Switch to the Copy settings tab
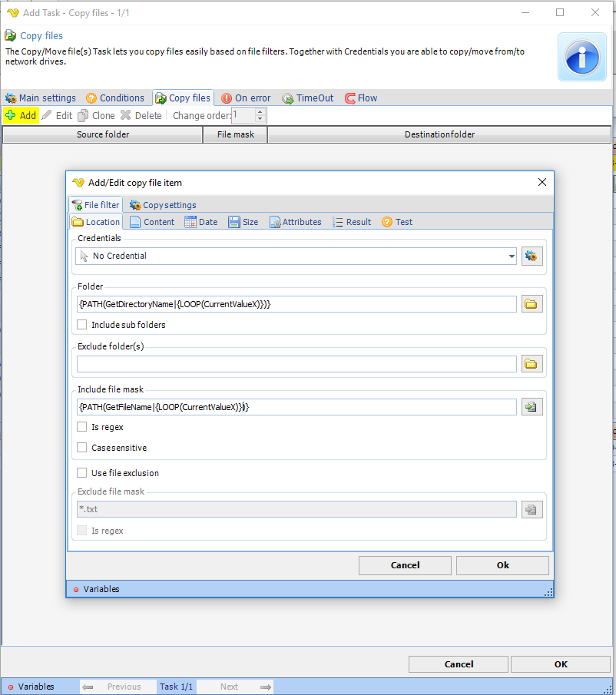The height and width of the screenshot is (695, 616). (x=163, y=205)
